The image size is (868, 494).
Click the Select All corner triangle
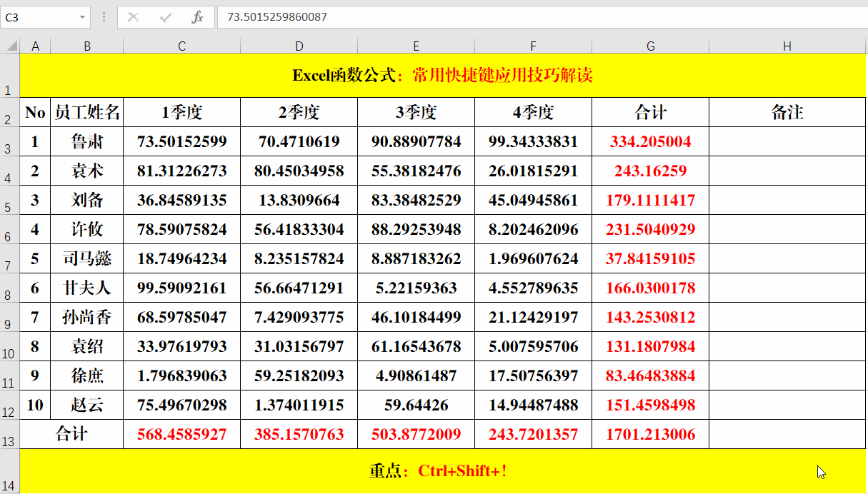(x=10, y=46)
